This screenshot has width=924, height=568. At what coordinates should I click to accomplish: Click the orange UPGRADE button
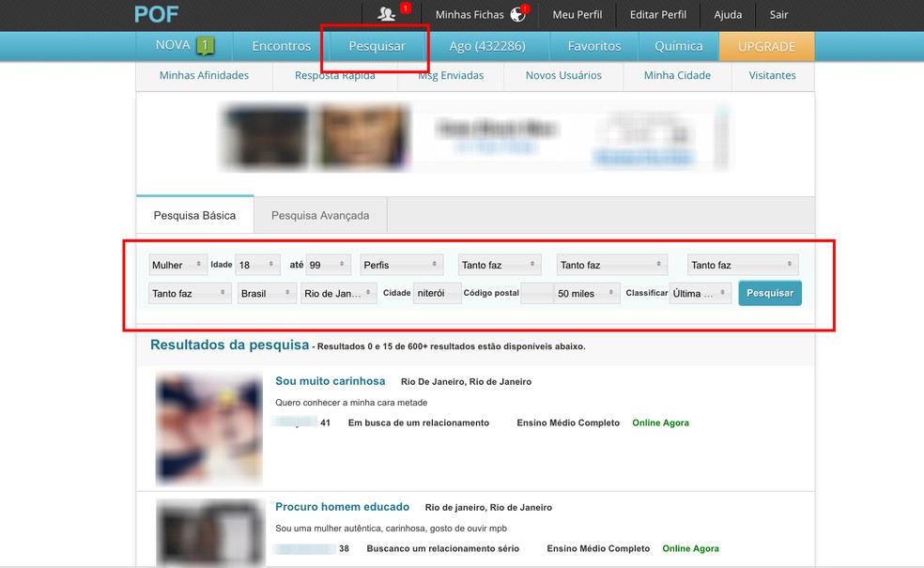point(766,47)
